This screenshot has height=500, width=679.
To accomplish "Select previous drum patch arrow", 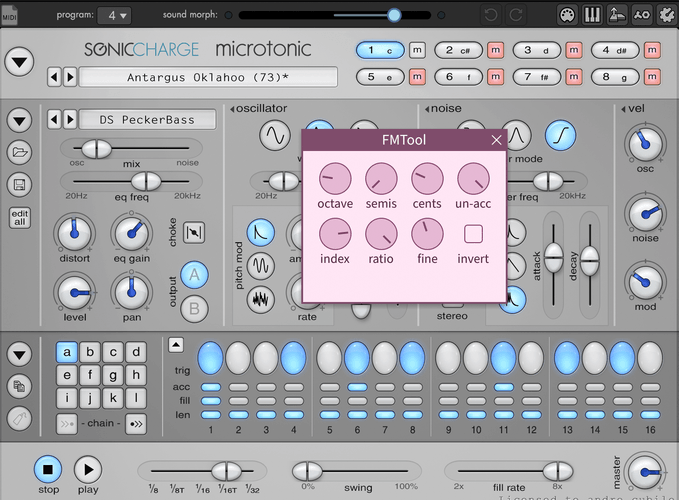I will click(x=54, y=119).
